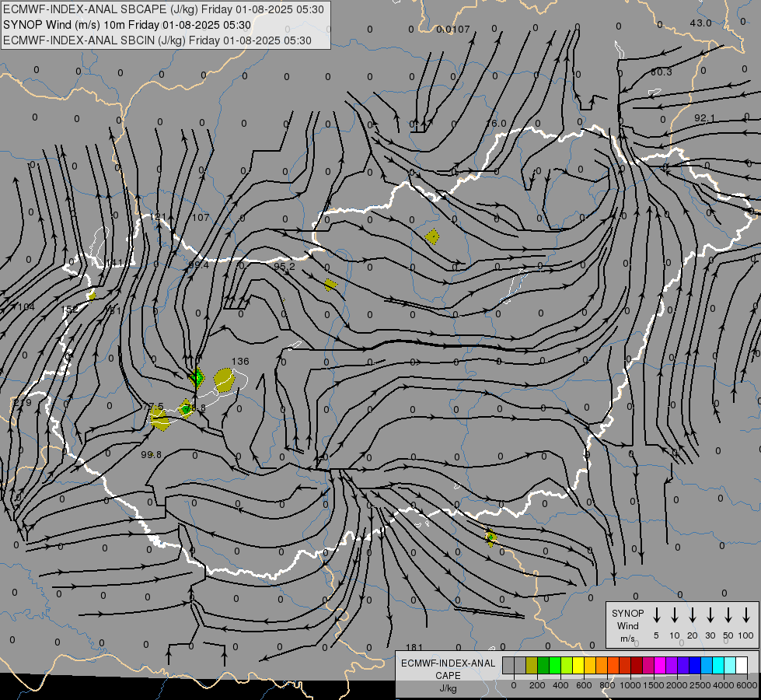This screenshot has width=761, height=700.
Task: Pick the indigo swatch right of 2000
Action: coord(683,665)
